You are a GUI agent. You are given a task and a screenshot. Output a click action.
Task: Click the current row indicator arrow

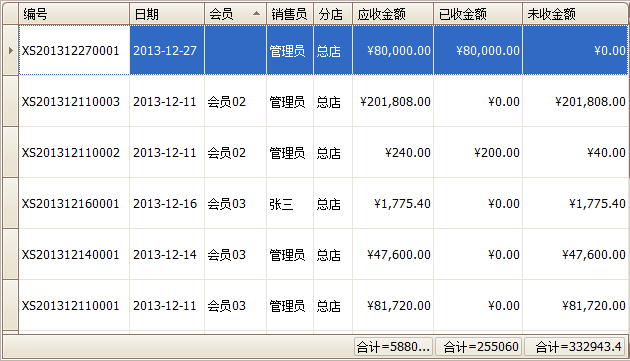pyautogui.click(x=11, y=50)
